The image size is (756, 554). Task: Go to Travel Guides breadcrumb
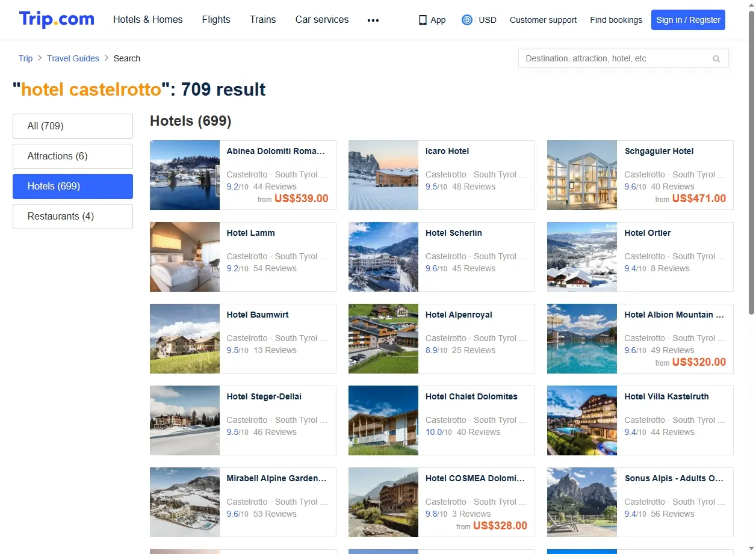(73, 58)
